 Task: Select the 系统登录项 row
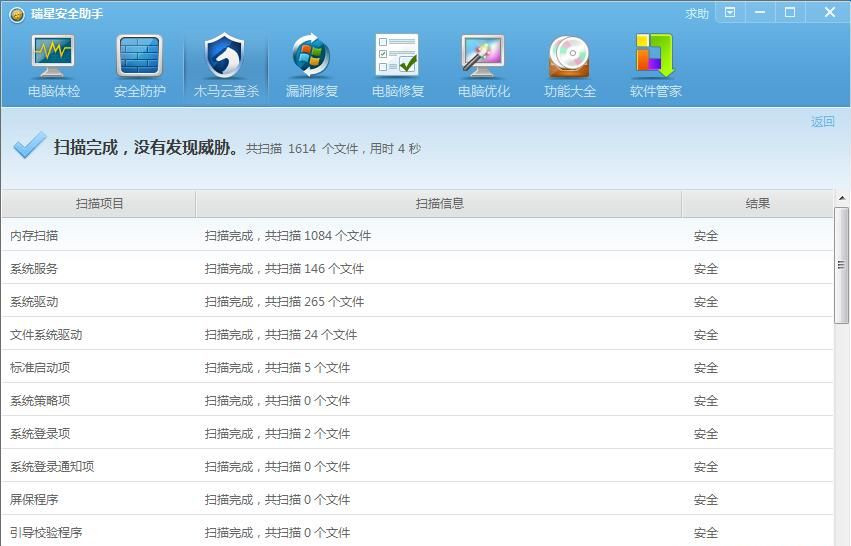click(x=417, y=433)
